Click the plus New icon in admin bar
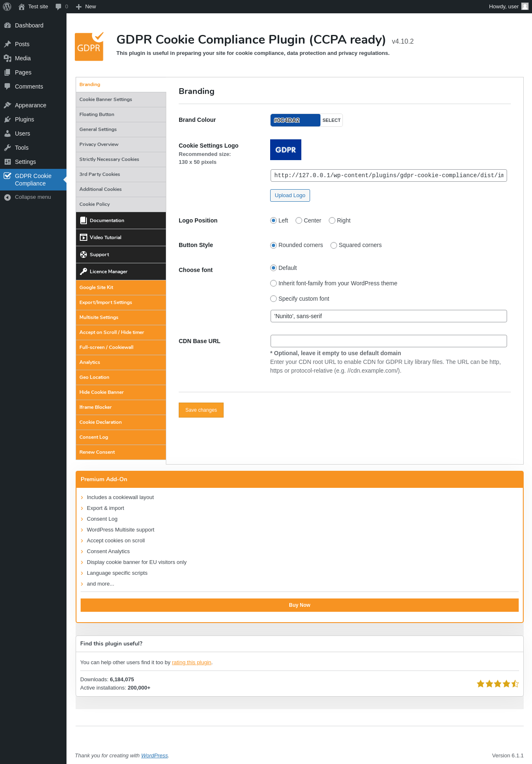This screenshot has width=532, height=764. tap(79, 7)
